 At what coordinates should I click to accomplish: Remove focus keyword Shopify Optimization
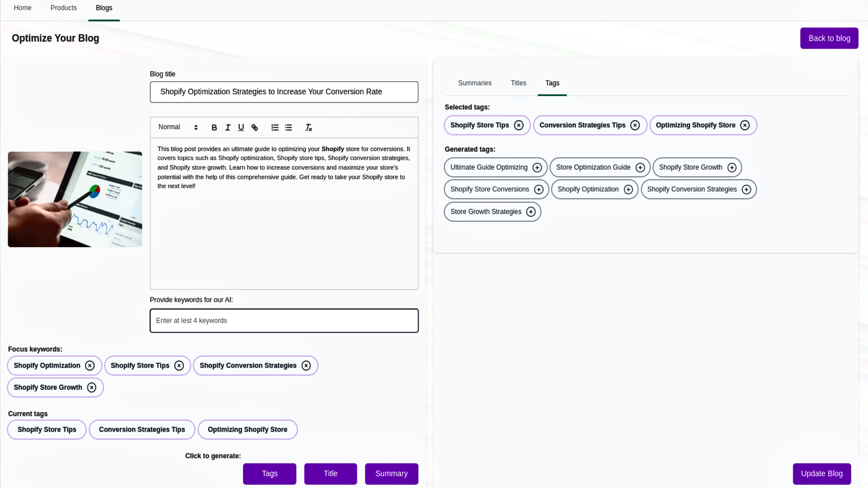(x=90, y=365)
